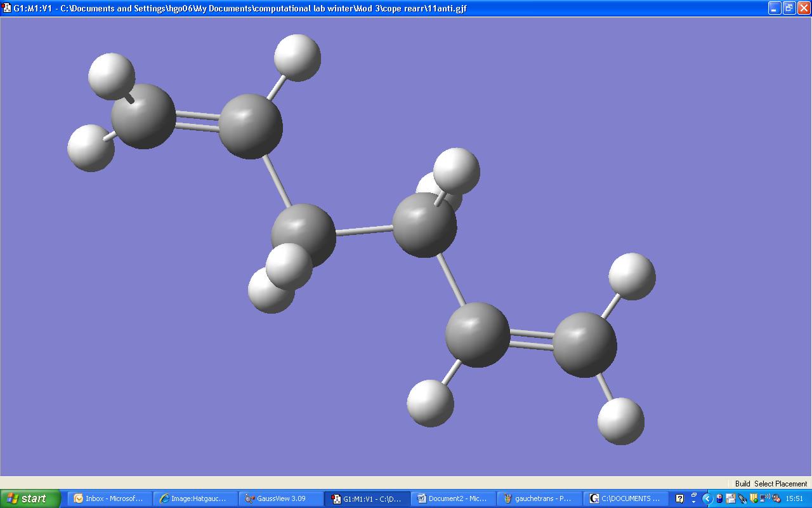Switch to the GaussView 3.09 taskbar button
The width and height of the screenshot is (812, 508).
280,498
